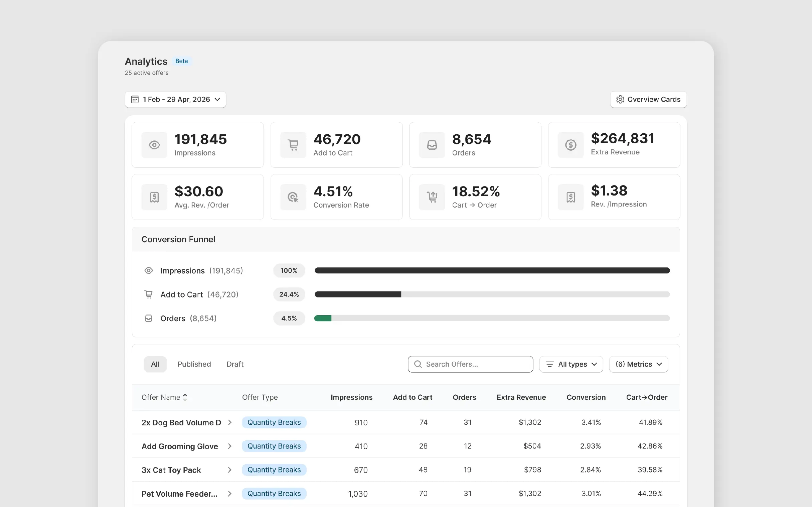Click the cart icon in the funnel Add to Cart row

[x=148, y=294]
